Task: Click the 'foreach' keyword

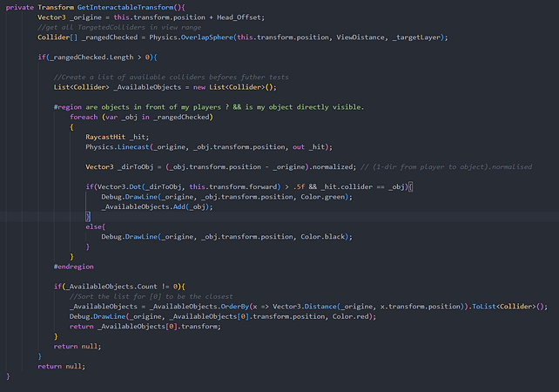Action: pos(84,118)
